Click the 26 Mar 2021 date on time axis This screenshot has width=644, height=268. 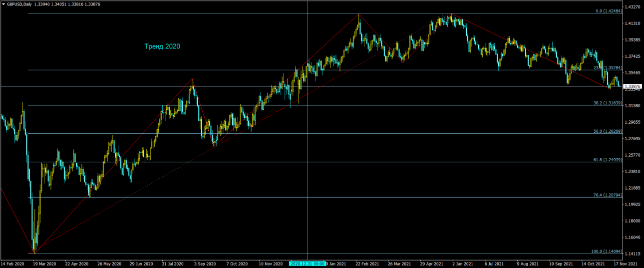click(x=399, y=264)
